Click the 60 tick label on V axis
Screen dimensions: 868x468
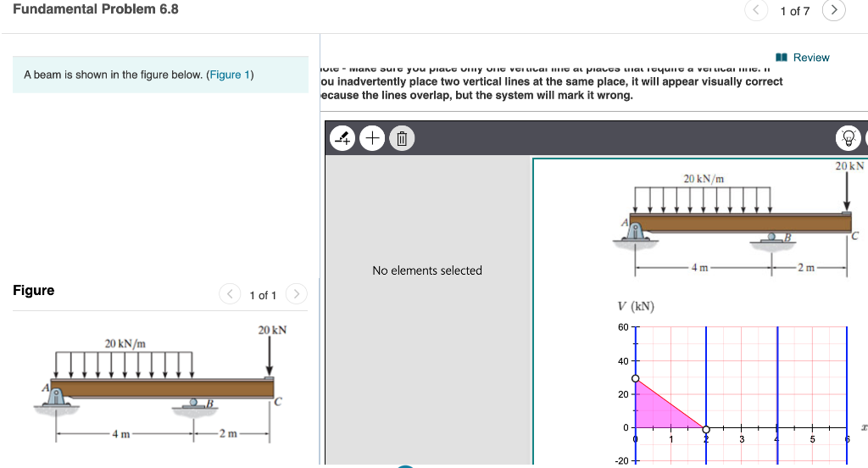tap(623, 326)
